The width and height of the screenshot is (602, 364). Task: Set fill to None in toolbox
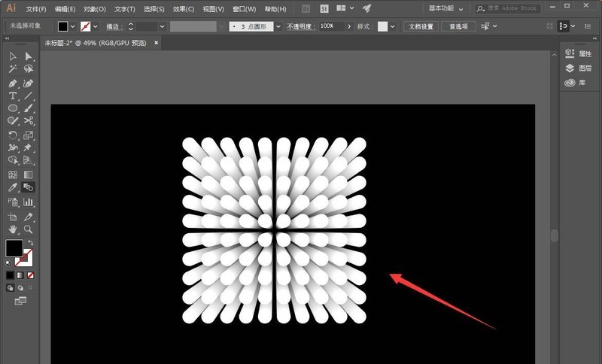coord(30,276)
